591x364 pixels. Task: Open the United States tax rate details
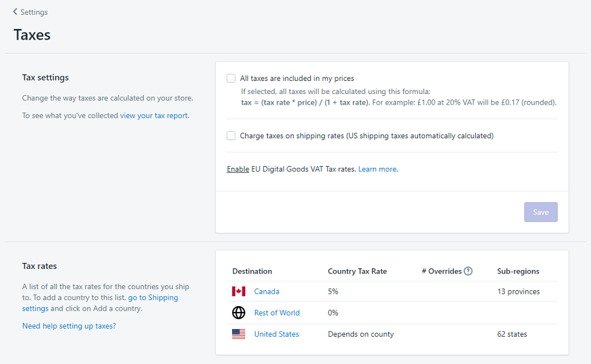coord(276,334)
